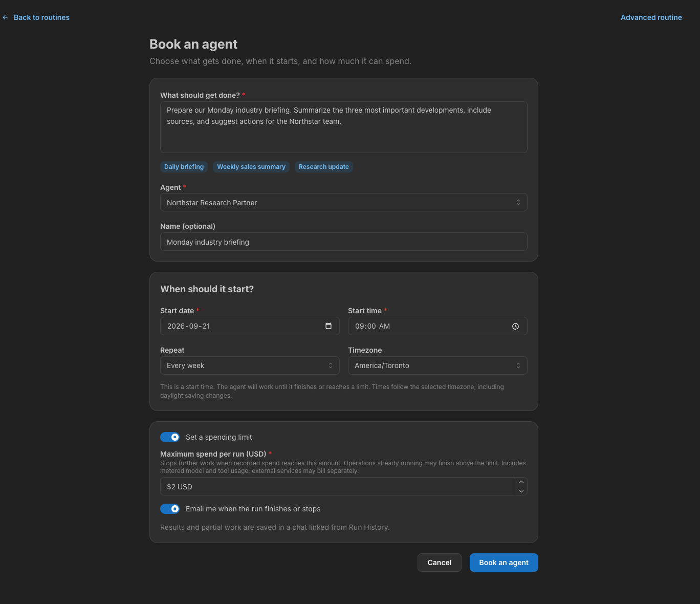Click the Start time field showing 09:00 AM
The image size is (700, 604).
click(x=437, y=326)
